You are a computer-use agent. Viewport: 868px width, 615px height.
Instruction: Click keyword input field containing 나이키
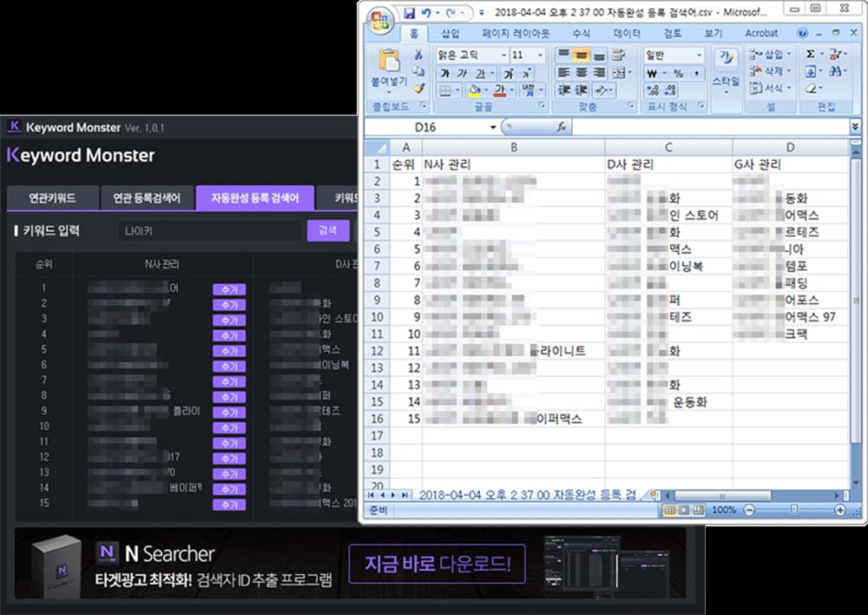pos(210,230)
